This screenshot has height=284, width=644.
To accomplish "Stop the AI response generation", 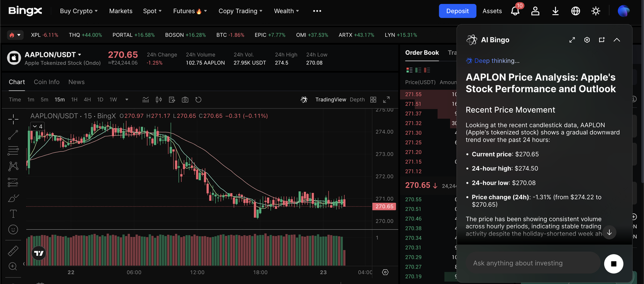I will coord(613,263).
